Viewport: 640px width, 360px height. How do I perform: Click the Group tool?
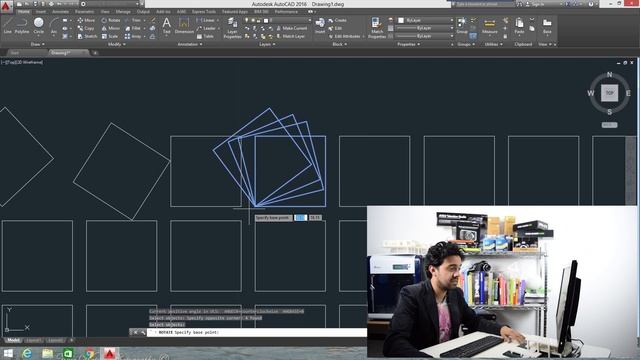pos(462,25)
